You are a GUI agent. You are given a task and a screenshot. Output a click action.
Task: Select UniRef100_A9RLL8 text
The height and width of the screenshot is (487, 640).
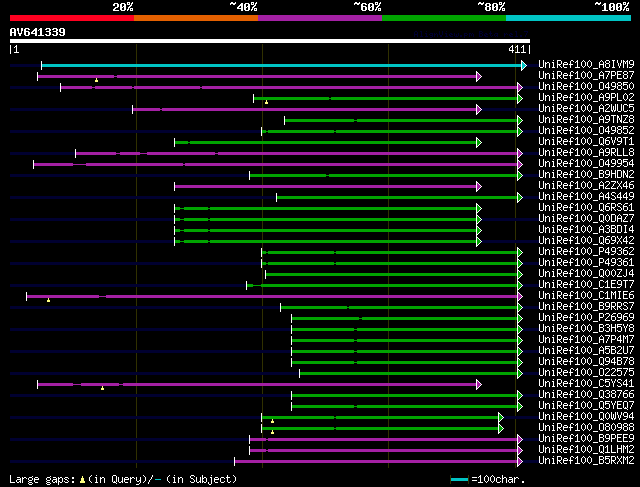586,153
